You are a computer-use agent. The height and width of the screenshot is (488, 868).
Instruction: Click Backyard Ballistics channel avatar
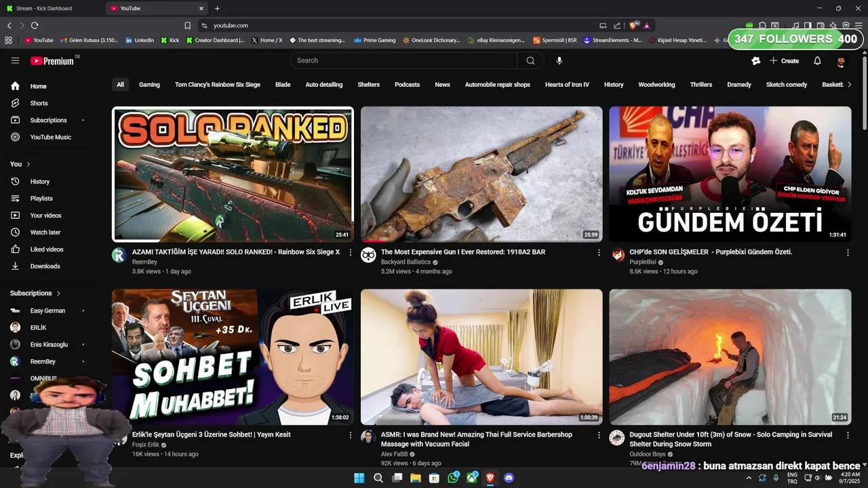(368, 255)
